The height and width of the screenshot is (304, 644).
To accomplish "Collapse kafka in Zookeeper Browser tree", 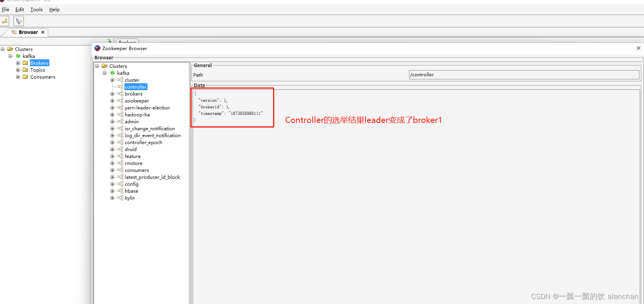I will 104,73.
